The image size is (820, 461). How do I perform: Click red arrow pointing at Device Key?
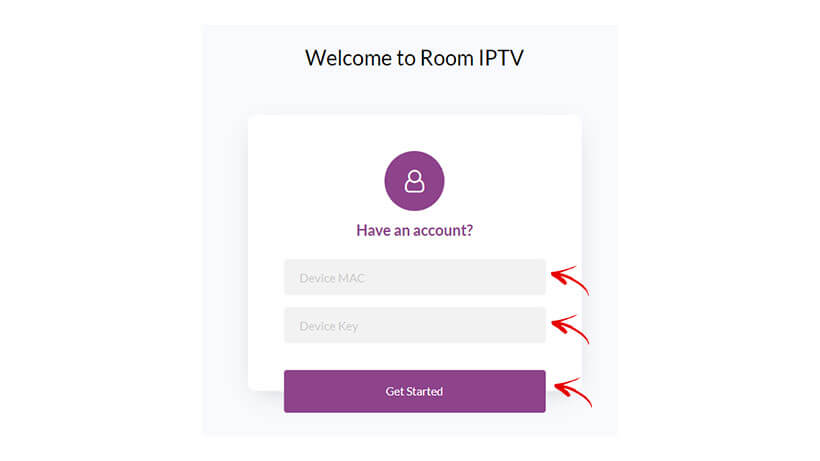(x=570, y=329)
